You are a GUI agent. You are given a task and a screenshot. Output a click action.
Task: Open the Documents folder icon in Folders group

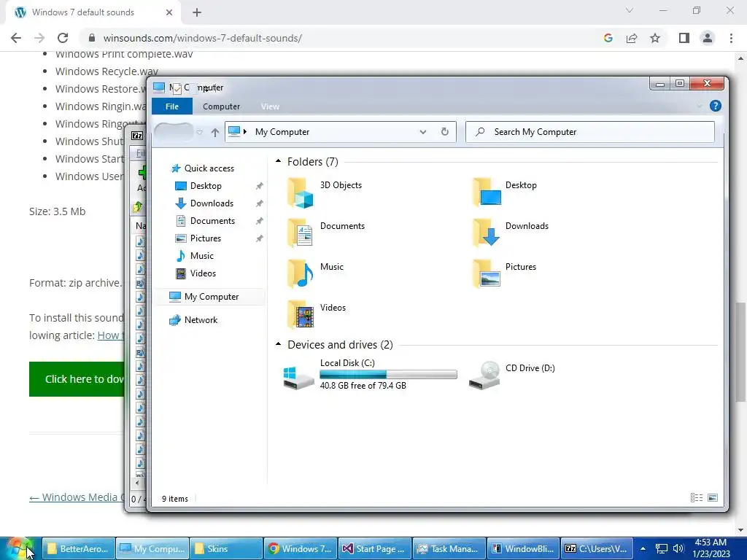click(x=300, y=233)
